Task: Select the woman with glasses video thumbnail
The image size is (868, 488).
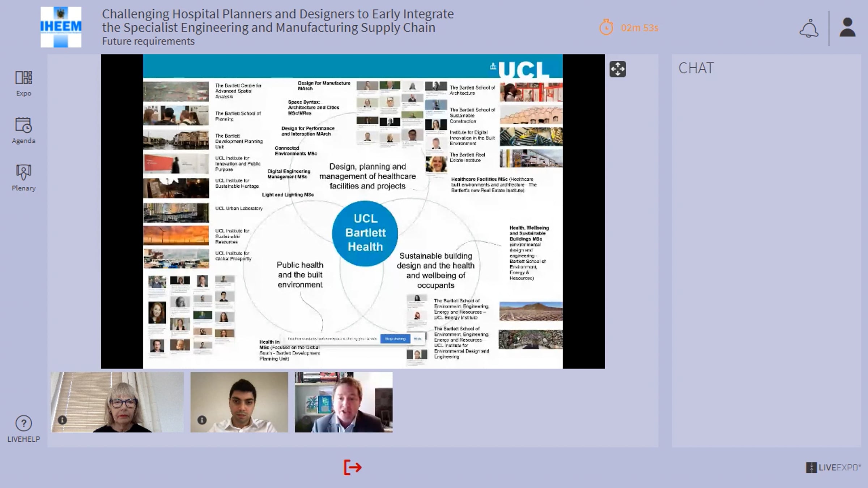Action: point(117,402)
